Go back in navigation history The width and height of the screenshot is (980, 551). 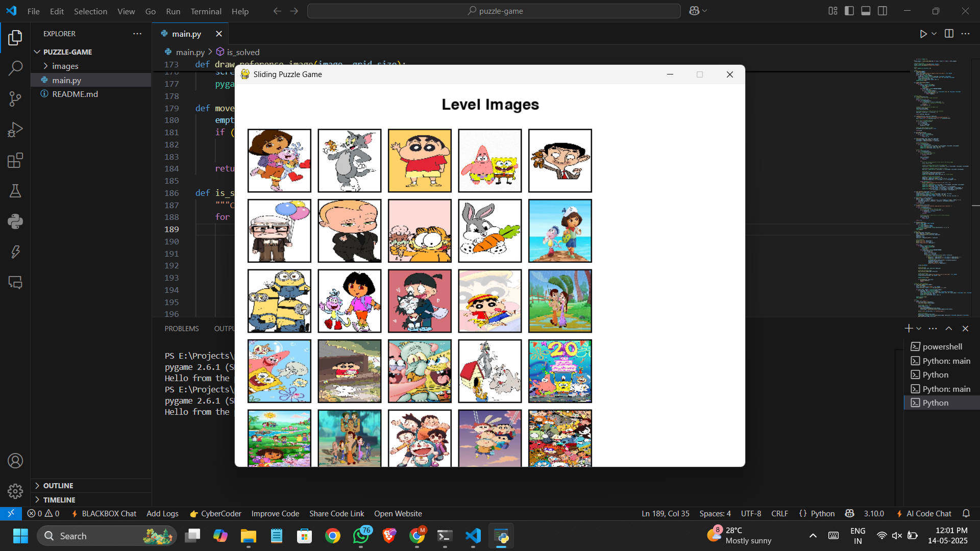pos(277,11)
